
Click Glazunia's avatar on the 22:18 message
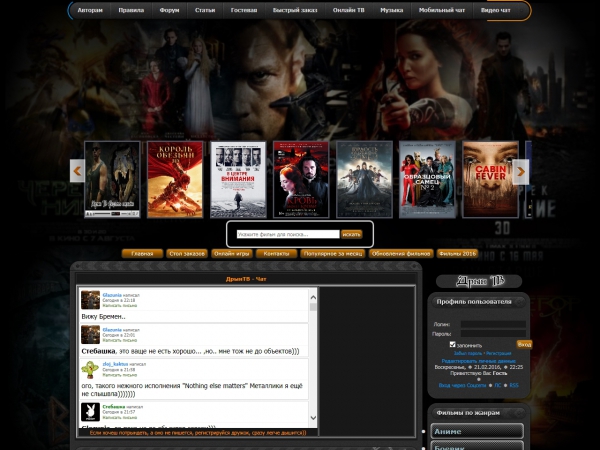pyautogui.click(x=90, y=300)
